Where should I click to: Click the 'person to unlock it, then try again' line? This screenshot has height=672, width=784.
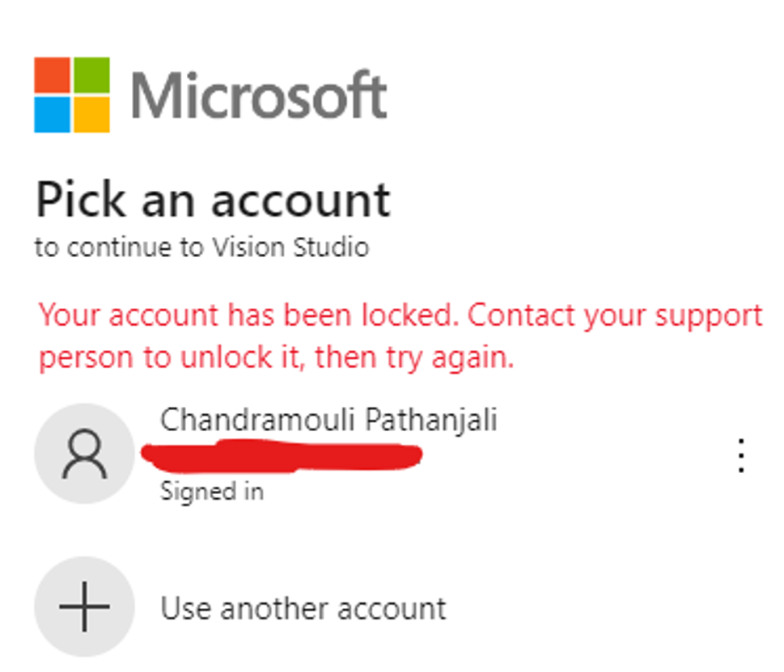coord(277,357)
